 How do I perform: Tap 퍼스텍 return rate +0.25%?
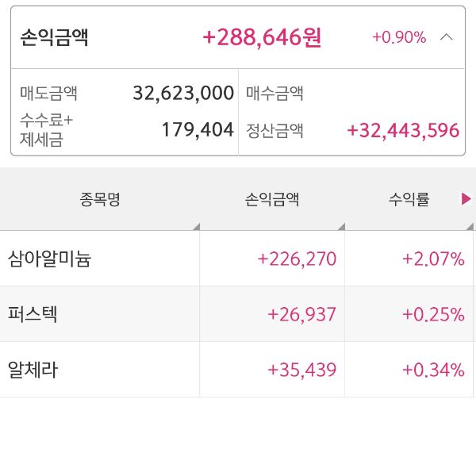coord(433,314)
